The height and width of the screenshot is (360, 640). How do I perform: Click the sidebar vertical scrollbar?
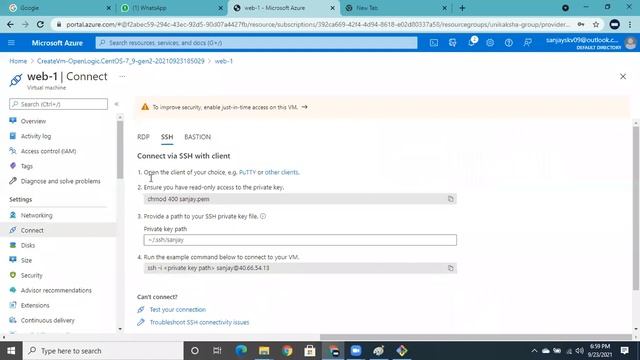coord(120,150)
